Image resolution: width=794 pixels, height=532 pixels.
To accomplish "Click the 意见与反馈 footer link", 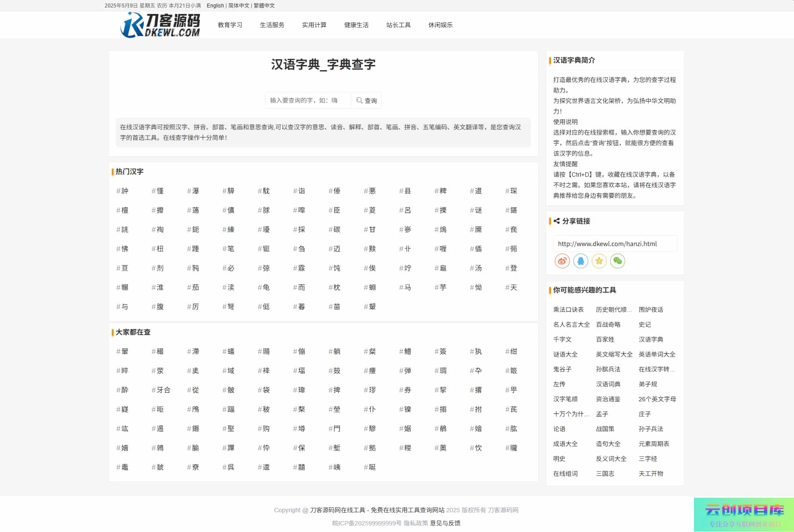I will pyautogui.click(x=445, y=523).
